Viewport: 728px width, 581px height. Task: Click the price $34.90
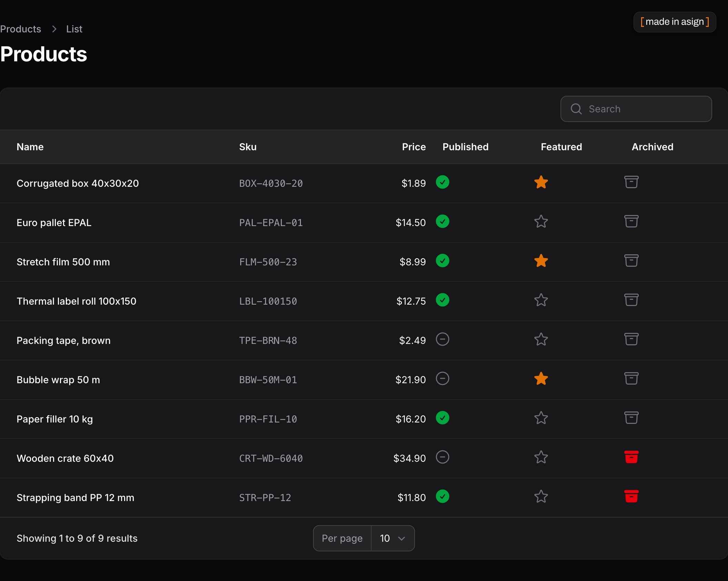pyautogui.click(x=410, y=458)
